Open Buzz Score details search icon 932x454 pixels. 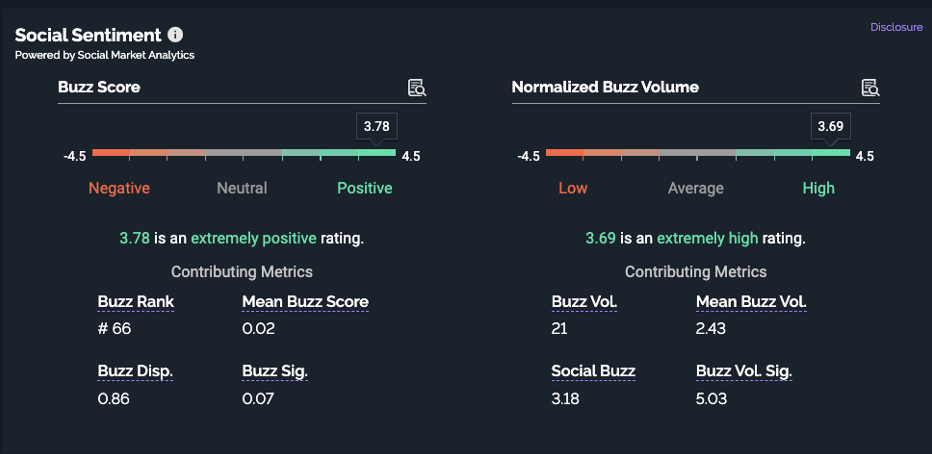click(x=417, y=88)
